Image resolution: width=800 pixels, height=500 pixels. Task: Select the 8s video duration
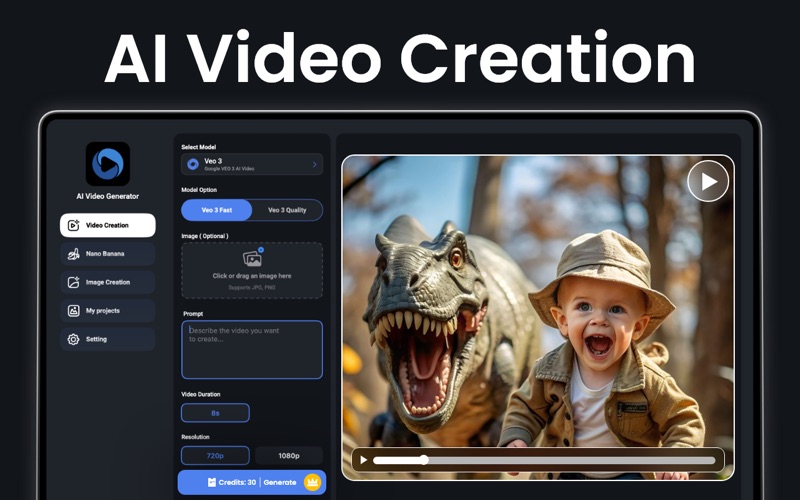coord(215,413)
